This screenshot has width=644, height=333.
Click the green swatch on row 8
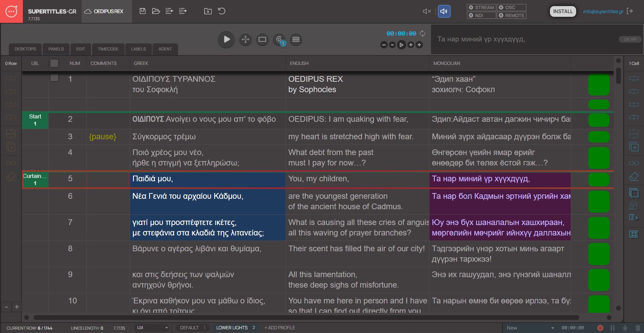[599, 254]
